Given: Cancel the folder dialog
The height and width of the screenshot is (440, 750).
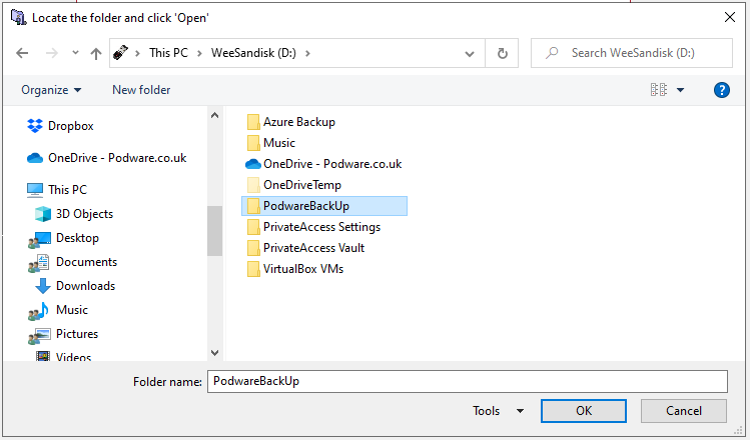Looking at the screenshot, I should [x=684, y=411].
